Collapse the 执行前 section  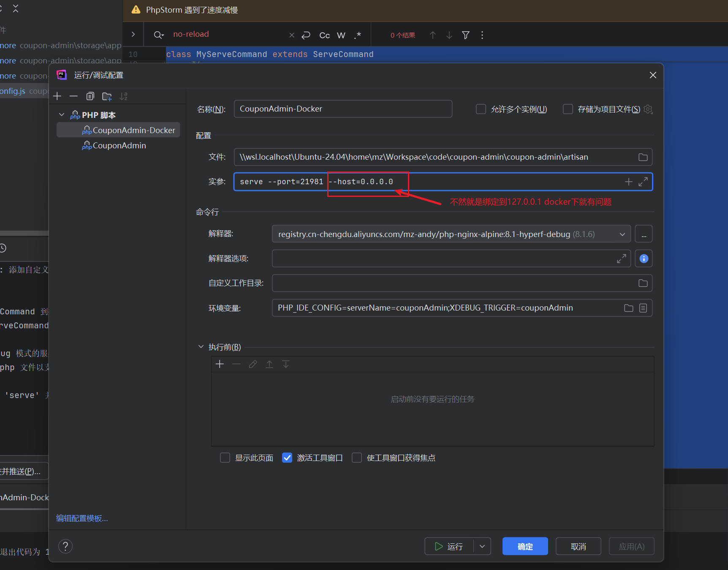click(x=201, y=347)
